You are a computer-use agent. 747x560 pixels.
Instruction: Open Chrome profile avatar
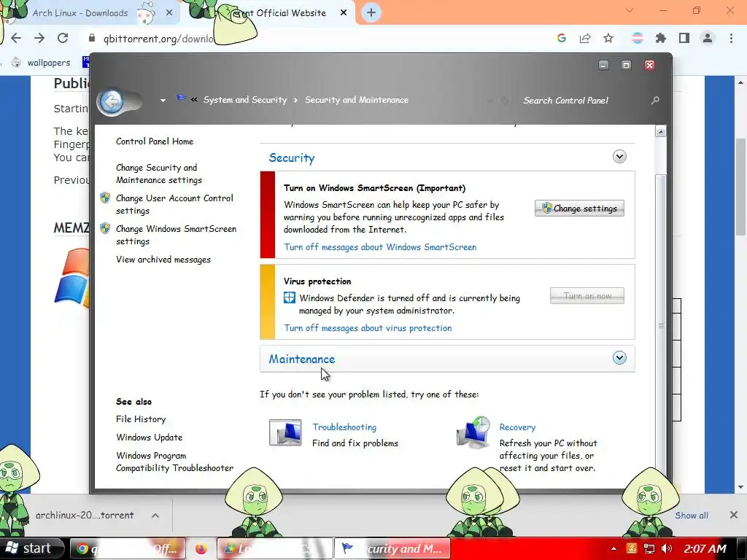pos(708,38)
